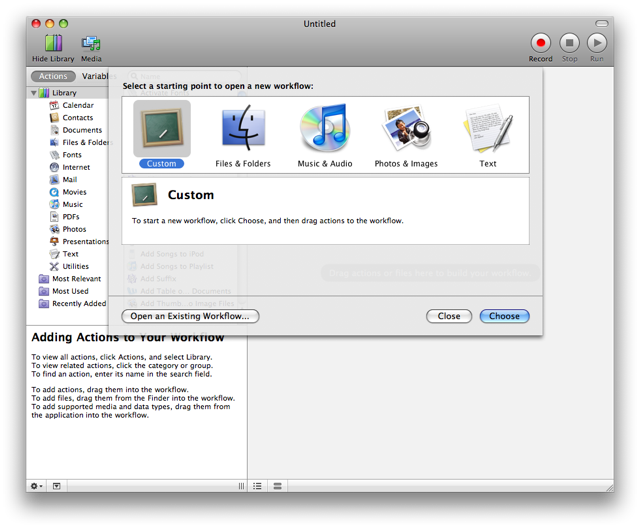The height and width of the screenshot is (528, 640).
Task: Open the Utilities library category
Action: [75, 266]
